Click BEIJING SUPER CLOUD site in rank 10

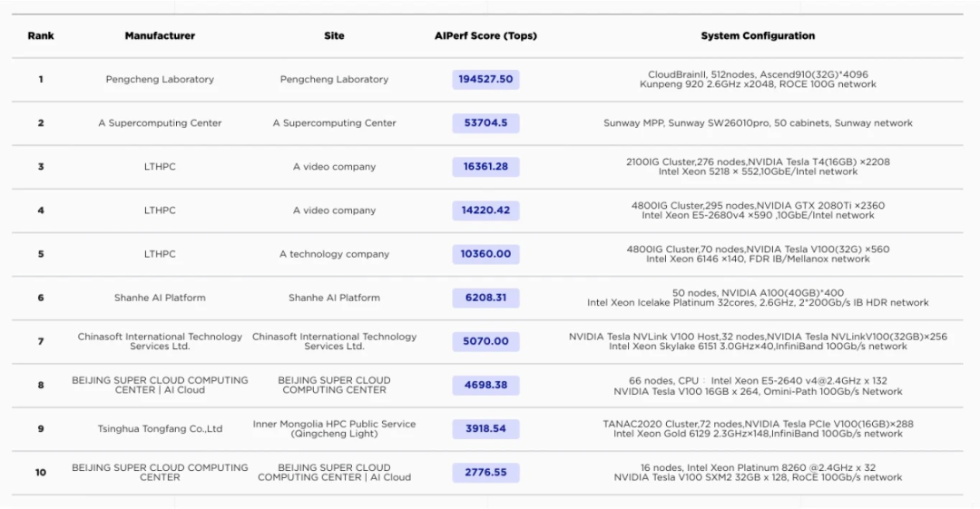click(334, 473)
